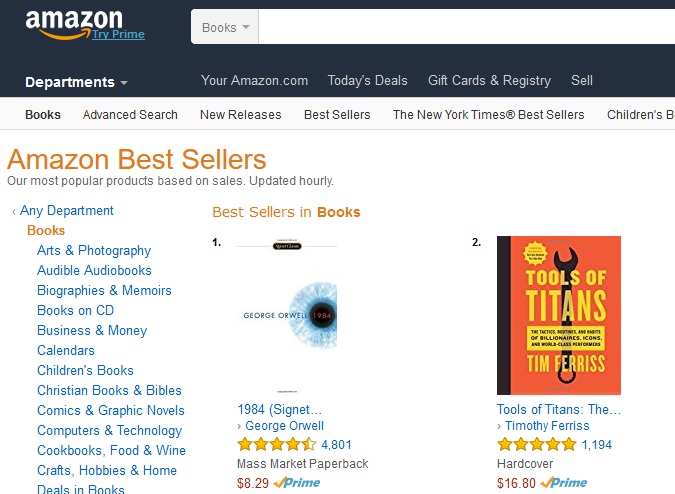Click the Tools of Titans cover image

(558, 315)
